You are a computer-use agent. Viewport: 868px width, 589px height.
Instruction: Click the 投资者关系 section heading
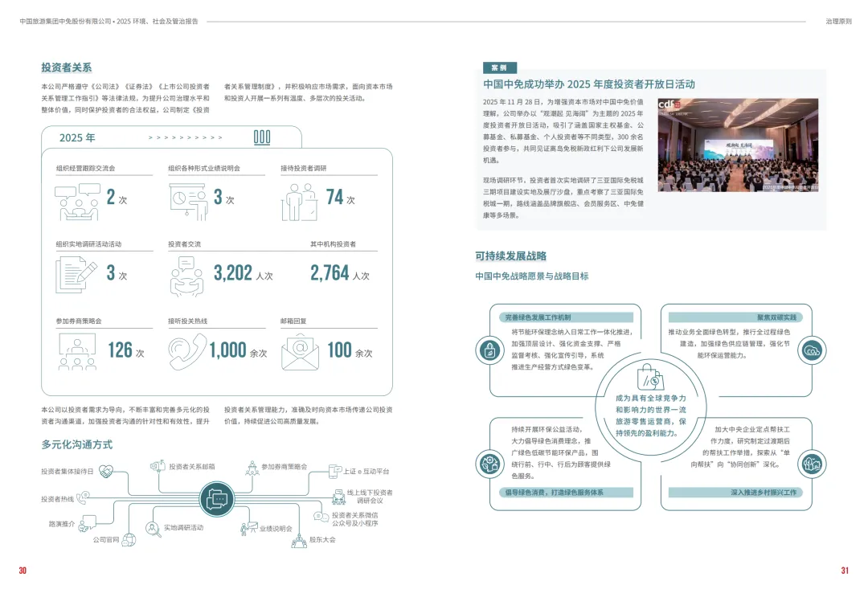point(67,67)
